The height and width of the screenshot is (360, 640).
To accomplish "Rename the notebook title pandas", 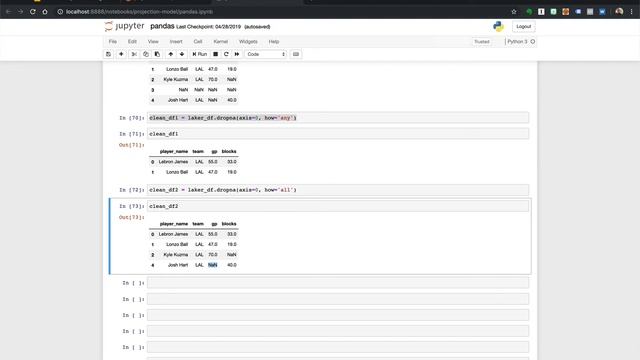I will click(x=162, y=26).
